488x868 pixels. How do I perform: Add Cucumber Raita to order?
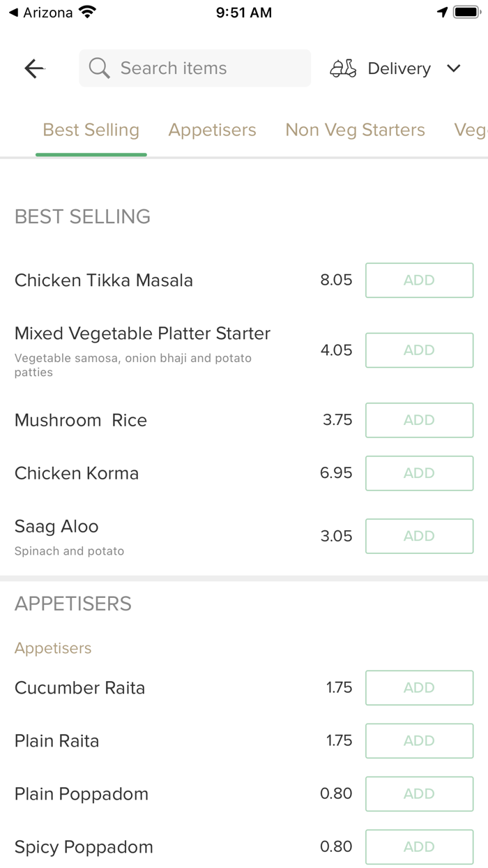(419, 688)
